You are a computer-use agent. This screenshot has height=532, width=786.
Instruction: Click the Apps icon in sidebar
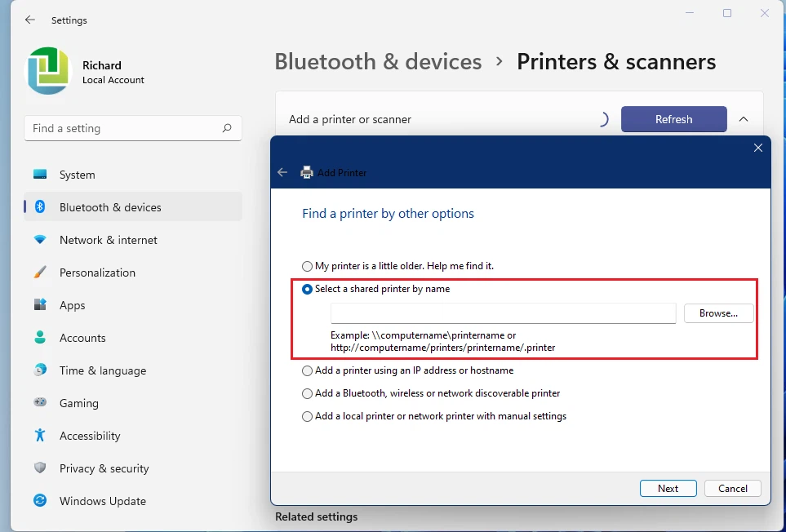tap(40, 305)
